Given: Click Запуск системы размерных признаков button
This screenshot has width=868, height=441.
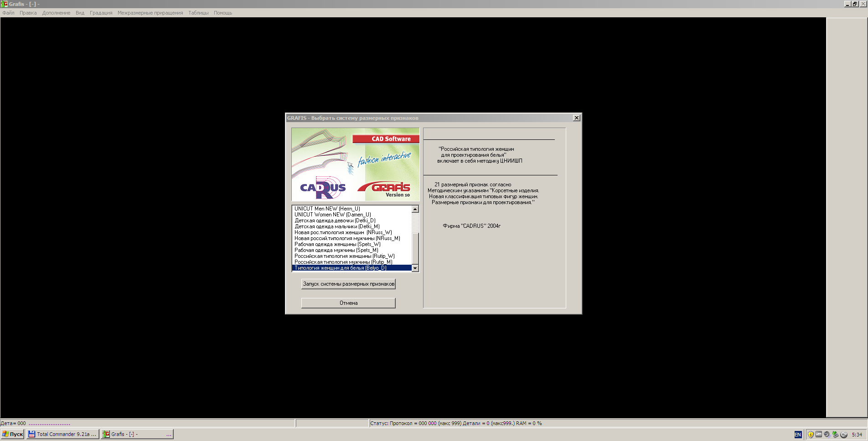Looking at the screenshot, I should (x=348, y=284).
